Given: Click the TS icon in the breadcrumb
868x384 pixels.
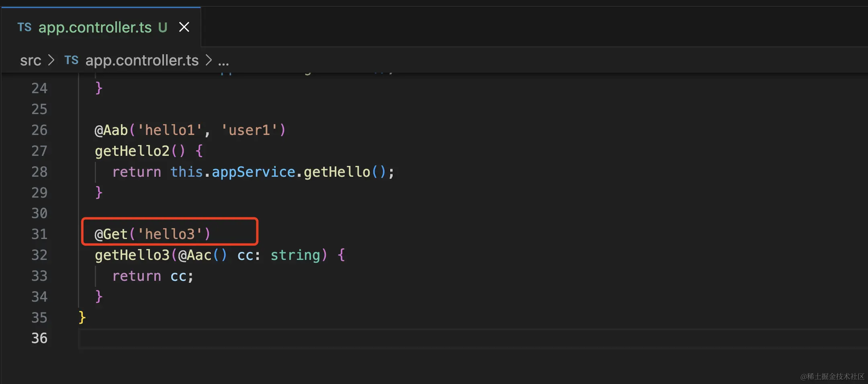Looking at the screenshot, I should [x=71, y=60].
